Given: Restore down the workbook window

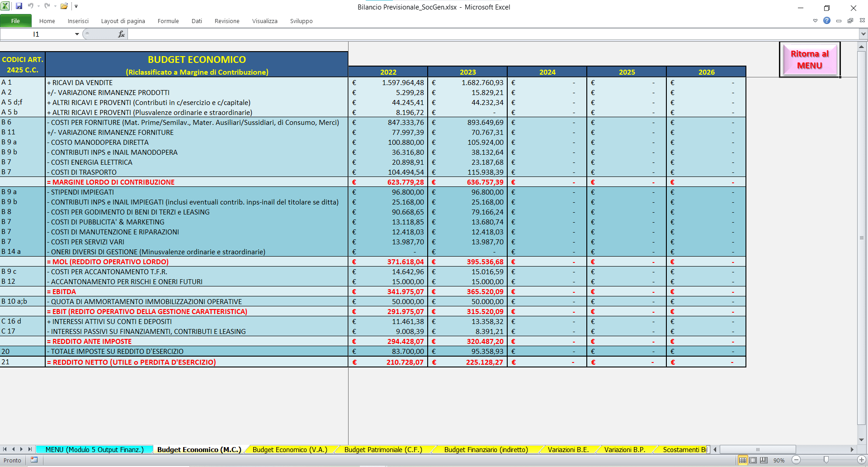Looking at the screenshot, I should 850,21.
